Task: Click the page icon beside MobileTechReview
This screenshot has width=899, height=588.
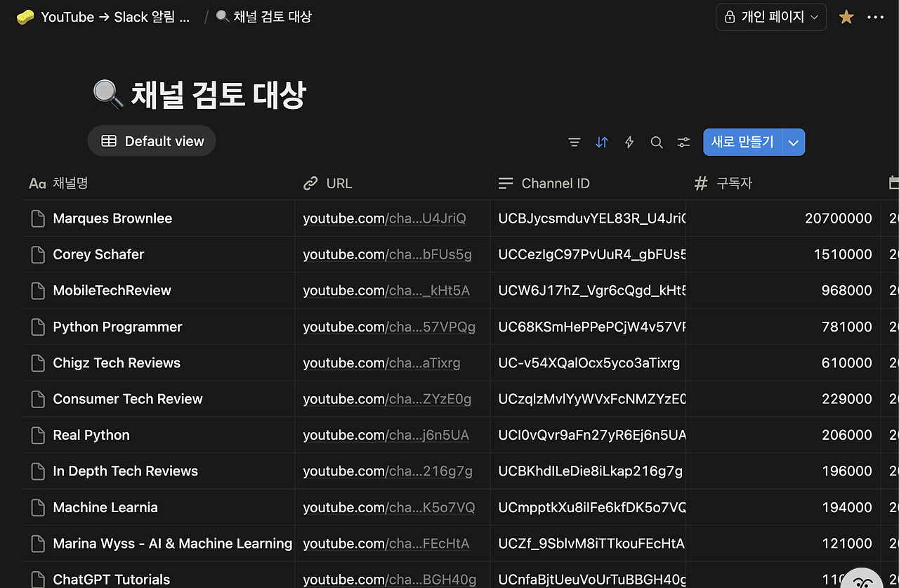Action: 38,290
